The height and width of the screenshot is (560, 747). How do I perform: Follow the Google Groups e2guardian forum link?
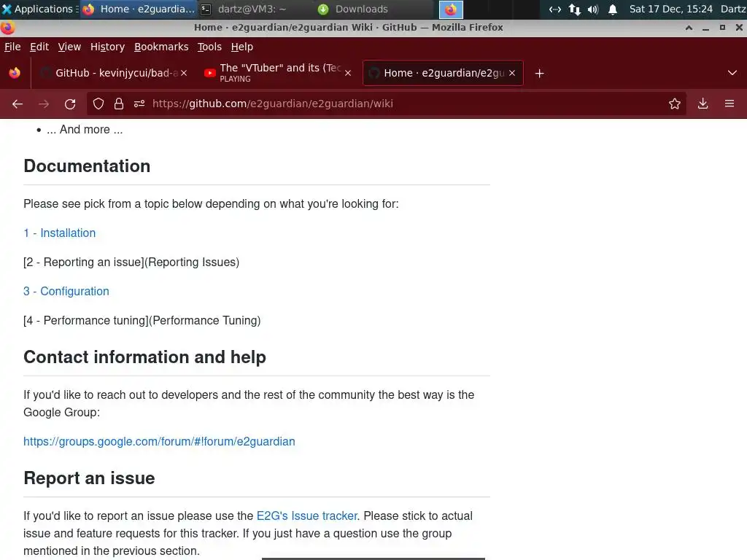[x=159, y=441]
